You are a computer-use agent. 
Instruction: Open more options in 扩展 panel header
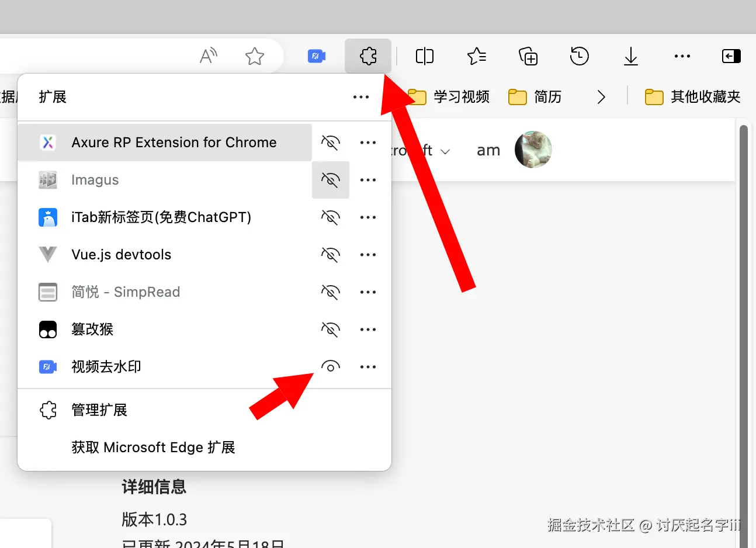(361, 97)
